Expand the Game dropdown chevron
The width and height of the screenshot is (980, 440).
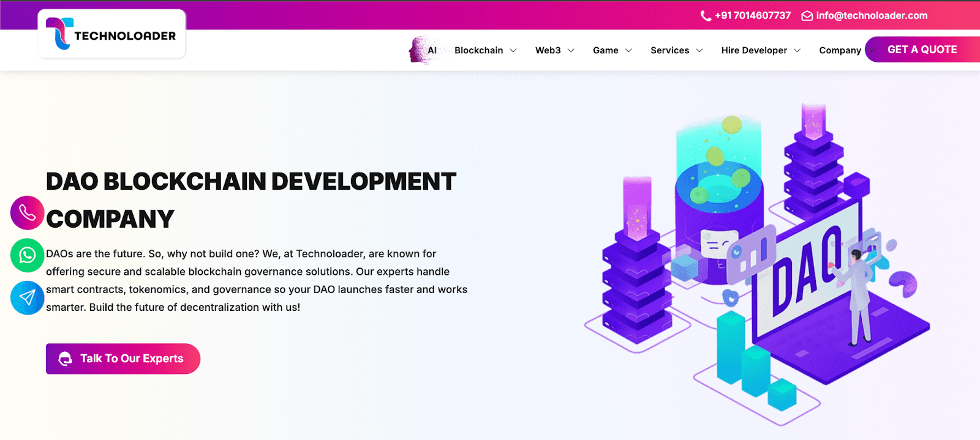(628, 50)
